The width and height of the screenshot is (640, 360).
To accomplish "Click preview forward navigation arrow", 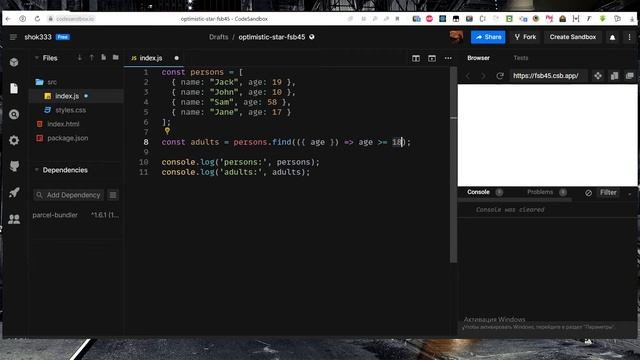I will (x=483, y=76).
